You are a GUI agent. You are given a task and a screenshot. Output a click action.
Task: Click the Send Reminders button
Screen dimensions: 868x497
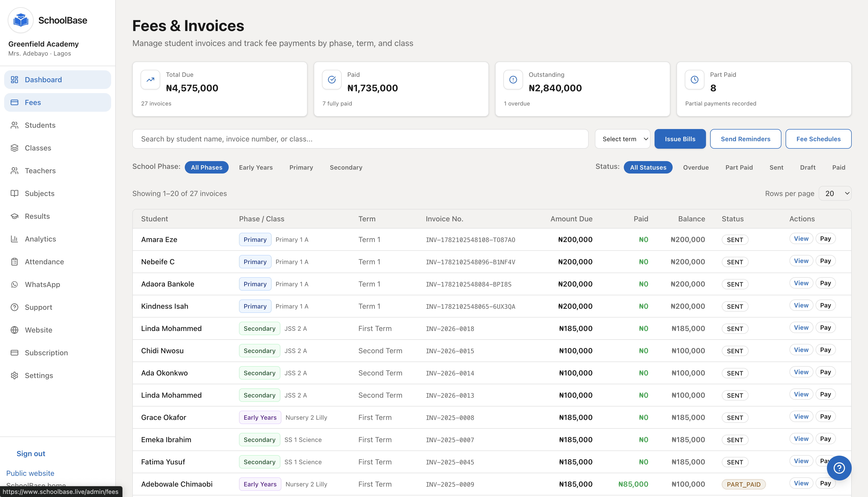tap(746, 139)
